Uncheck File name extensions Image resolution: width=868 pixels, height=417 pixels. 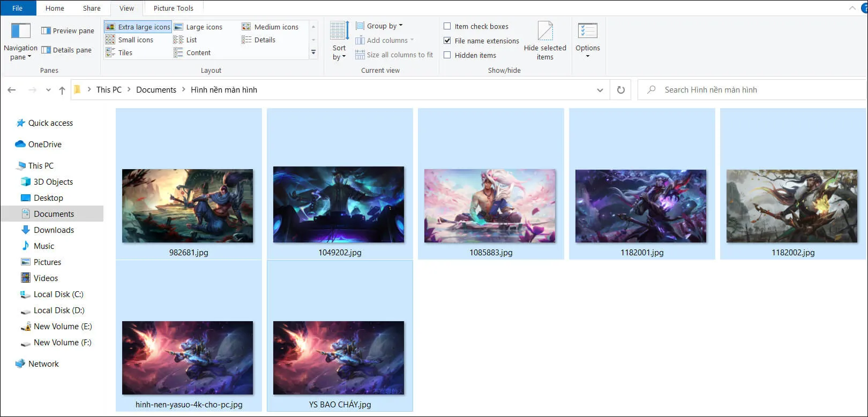click(447, 41)
